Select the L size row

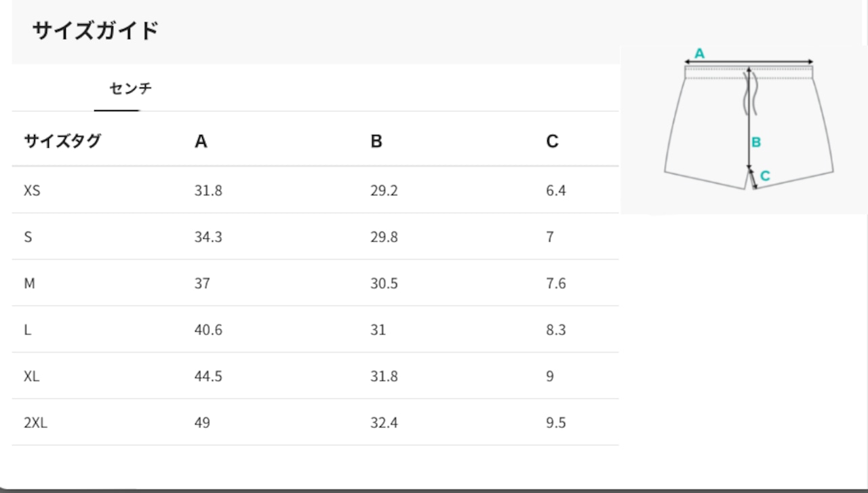(x=315, y=330)
